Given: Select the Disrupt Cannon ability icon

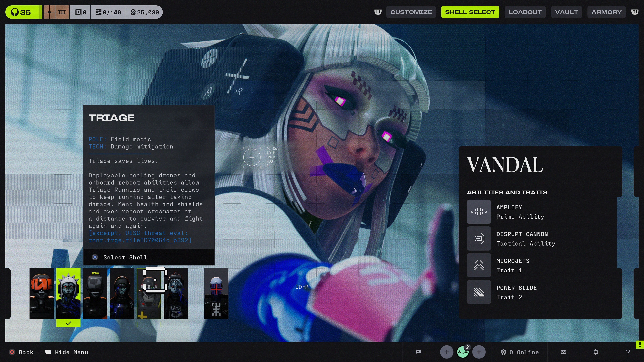Looking at the screenshot, I should pos(479,238).
